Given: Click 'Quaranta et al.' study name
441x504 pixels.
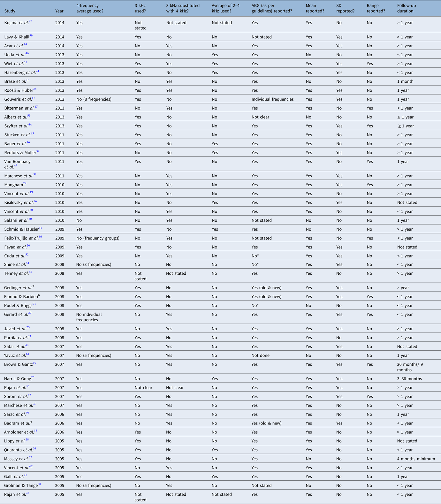Looking at the screenshot, I should click(18, 450).
